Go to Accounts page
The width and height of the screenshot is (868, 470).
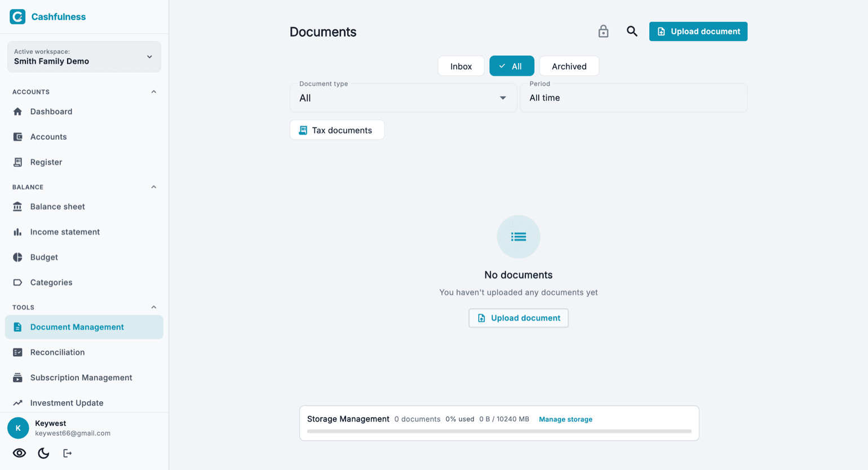pyautogui.click(x=84, y=137)
